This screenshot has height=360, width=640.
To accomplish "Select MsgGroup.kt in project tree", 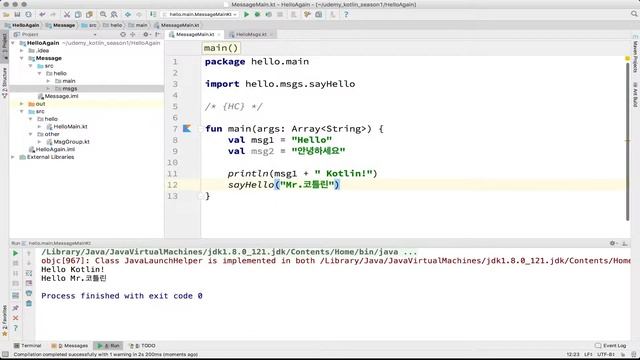I will pos(71,142).
